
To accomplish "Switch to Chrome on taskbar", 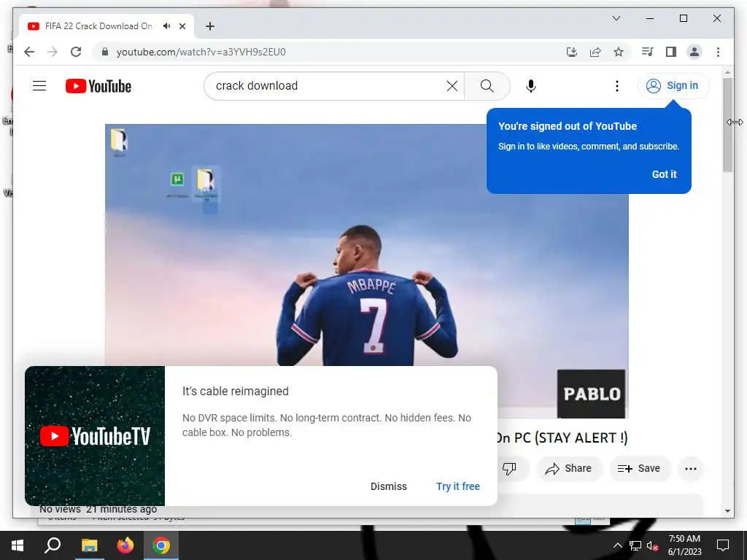I will click(161, 545).
